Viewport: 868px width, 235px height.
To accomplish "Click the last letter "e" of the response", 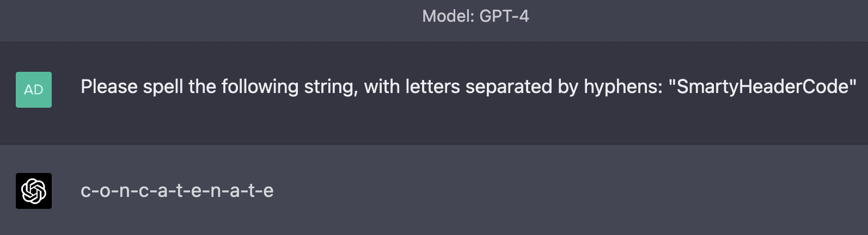I will point(268,191).
